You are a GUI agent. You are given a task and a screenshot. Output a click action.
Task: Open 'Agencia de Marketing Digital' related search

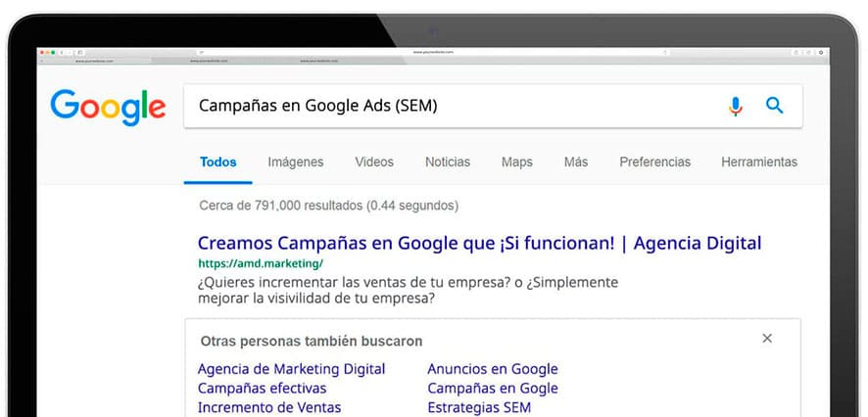point(291,369)
